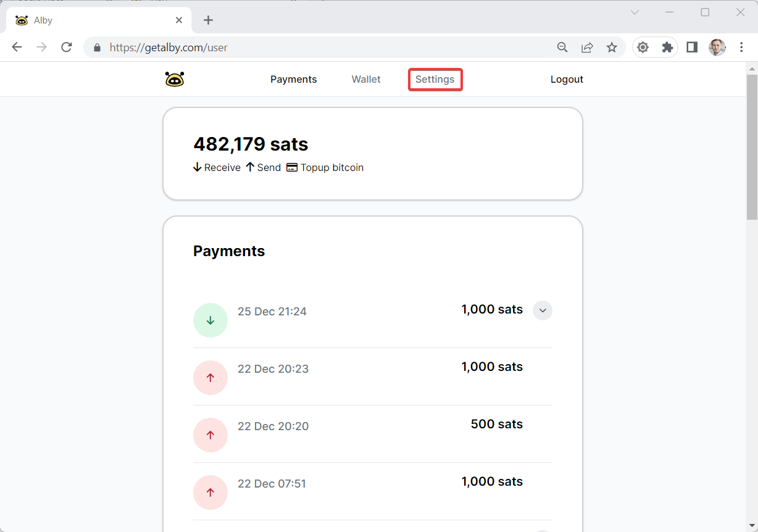The width and height of the screenshot is (758, 532).
Task: Bookmark this page with star
Action: [x=612, y=48]
